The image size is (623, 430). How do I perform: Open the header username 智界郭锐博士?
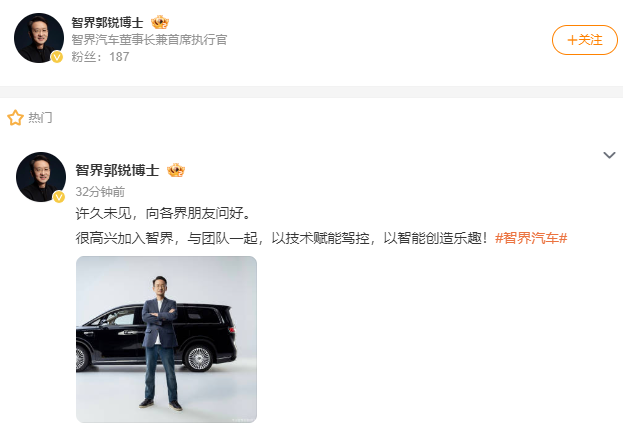coord(107,22)
